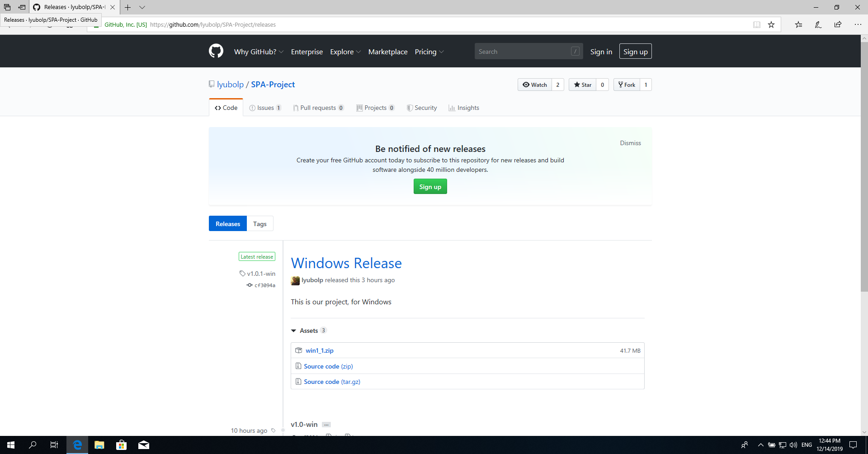Open the v1.0-win release link
The image size is (868, 454).
point(304,424)
